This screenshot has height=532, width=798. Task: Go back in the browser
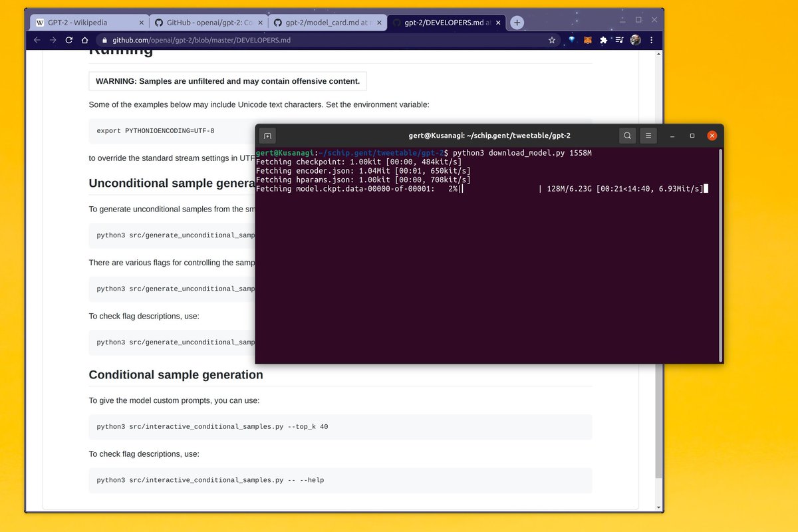pyautogui.click(x=37, y=40)
